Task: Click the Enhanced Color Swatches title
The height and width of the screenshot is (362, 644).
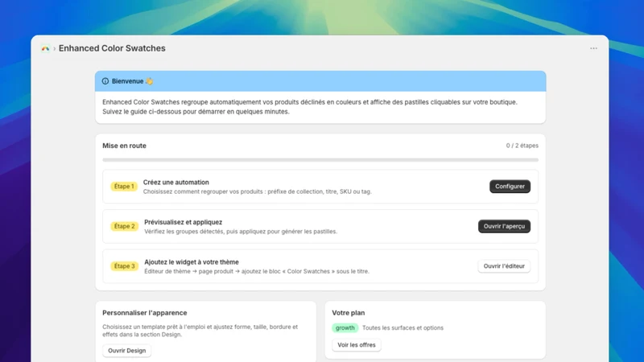Action: (x=112, y=48)
